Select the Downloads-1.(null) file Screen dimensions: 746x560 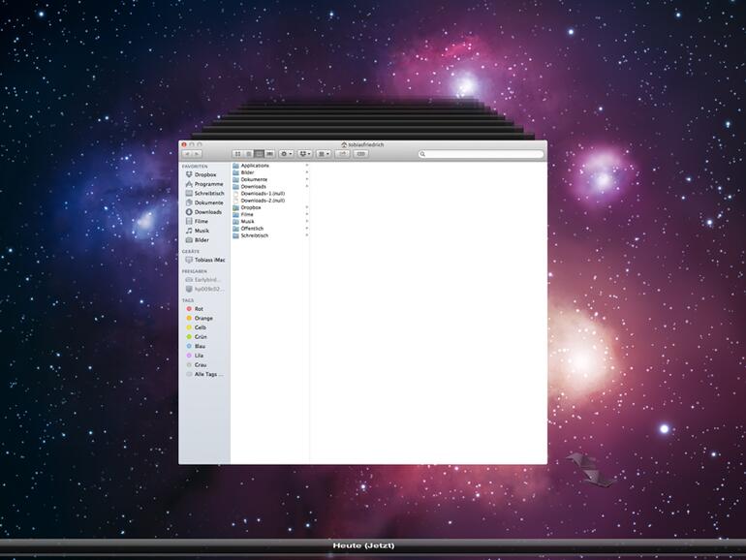(x=270, y=194)
